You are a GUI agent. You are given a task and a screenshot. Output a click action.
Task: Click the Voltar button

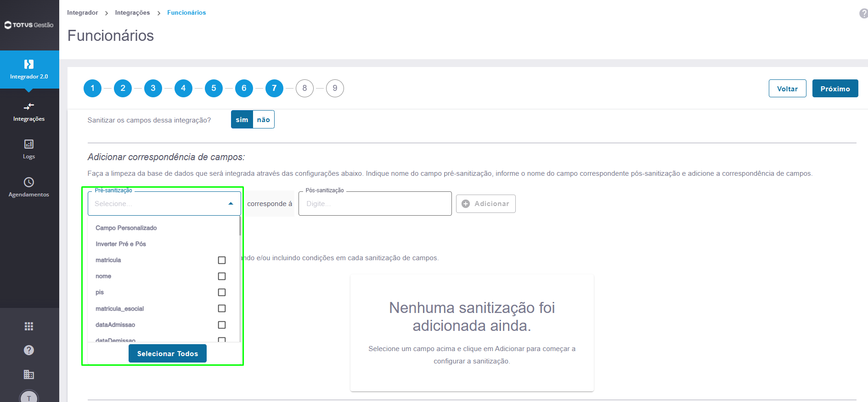coord(787,89)
